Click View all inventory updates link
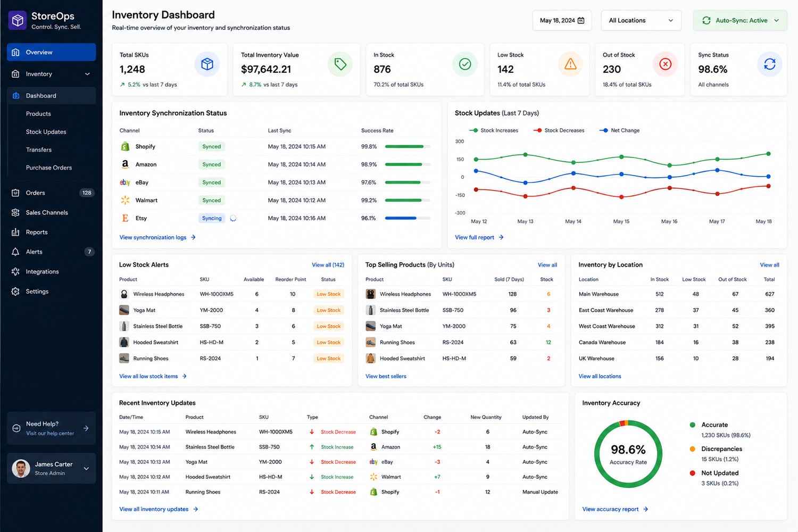 tap(159, 509)
